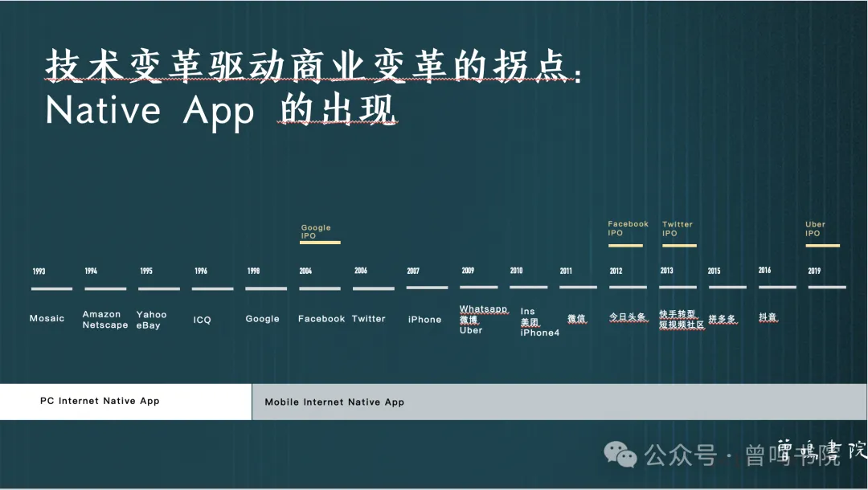The height and width of the screenshot is (490, 868).
Task: Click the "Whatsapp" entry
Action: click(x=483, y=309)
